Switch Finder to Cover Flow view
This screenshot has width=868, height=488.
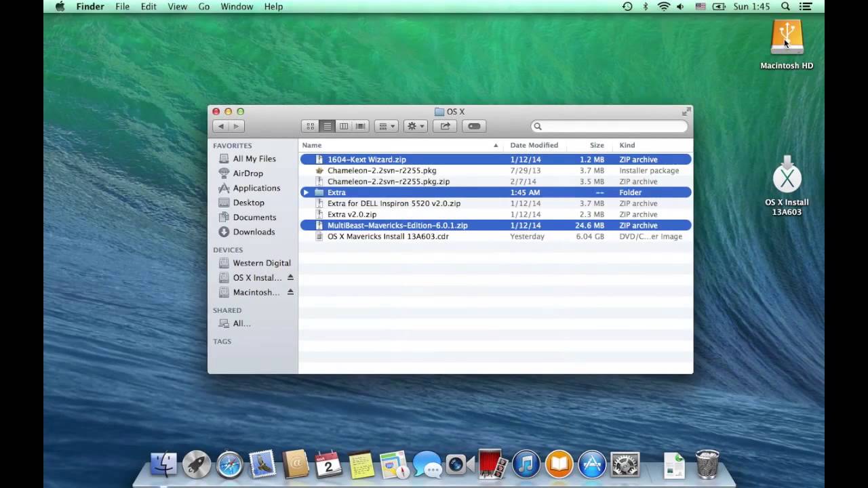click(361, 126)
